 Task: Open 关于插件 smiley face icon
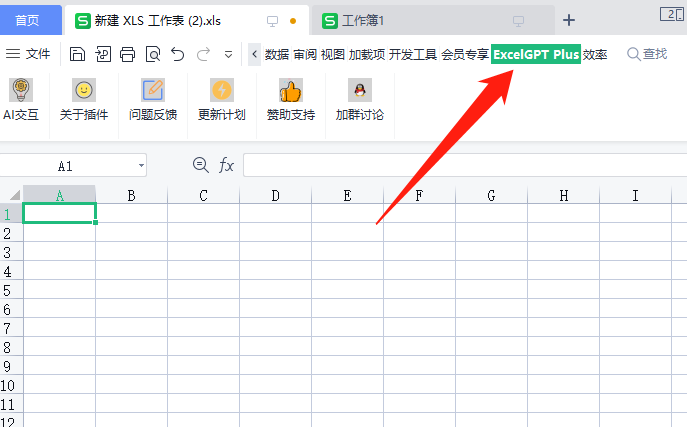pos(83,91)
